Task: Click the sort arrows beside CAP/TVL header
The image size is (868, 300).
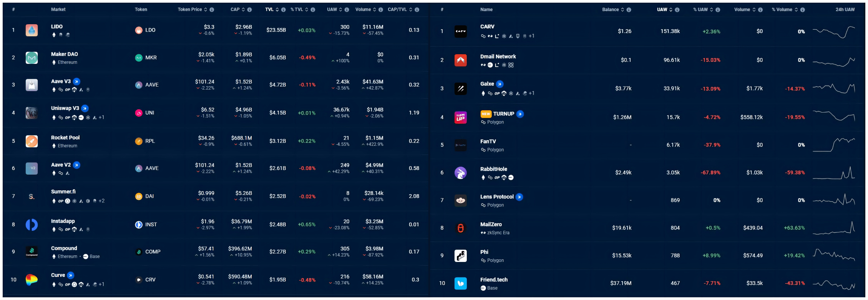Action: pos(411,10)
